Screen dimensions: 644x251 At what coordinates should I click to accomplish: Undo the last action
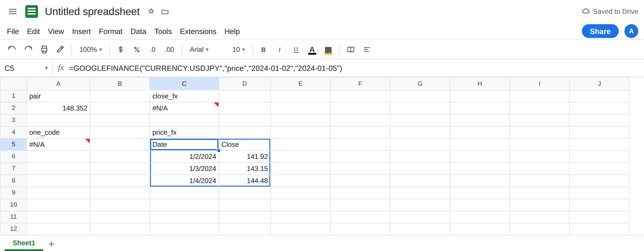pyautogui.click(x=12, y=50)
